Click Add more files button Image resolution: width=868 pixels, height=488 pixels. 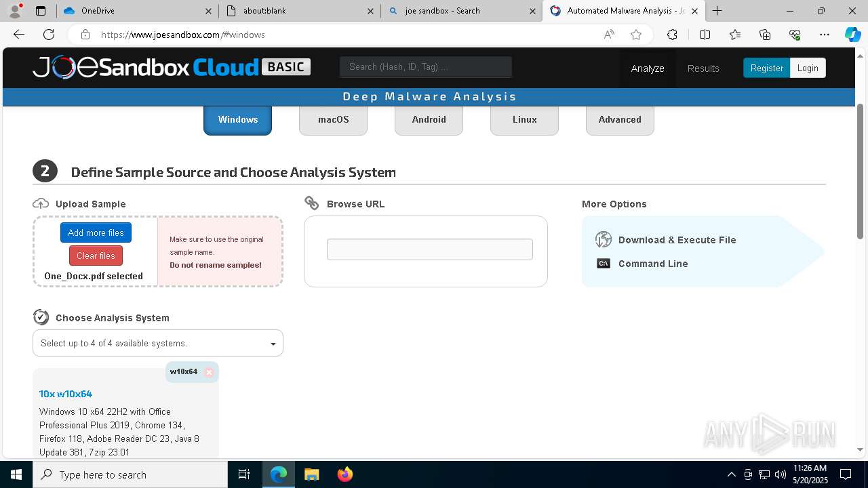tap(96, 232)
